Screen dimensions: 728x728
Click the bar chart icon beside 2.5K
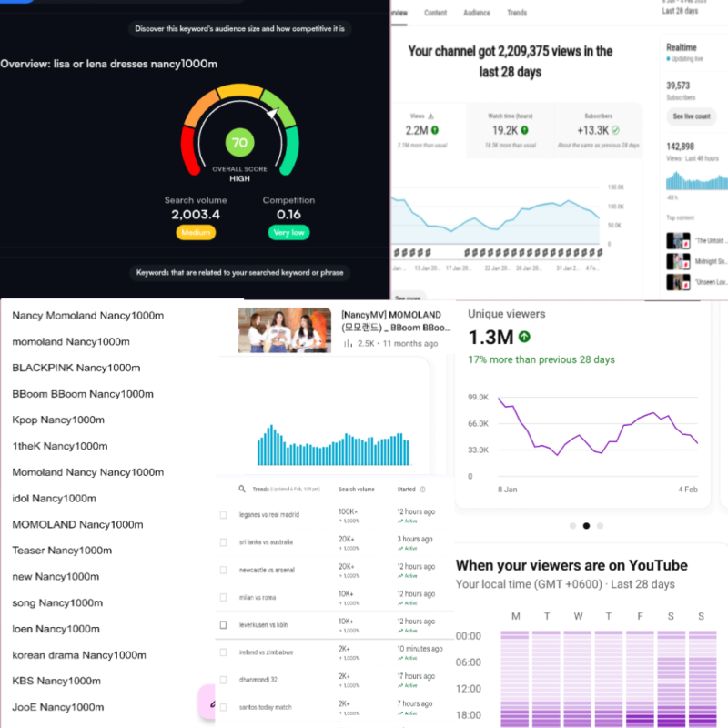(348, 344)
